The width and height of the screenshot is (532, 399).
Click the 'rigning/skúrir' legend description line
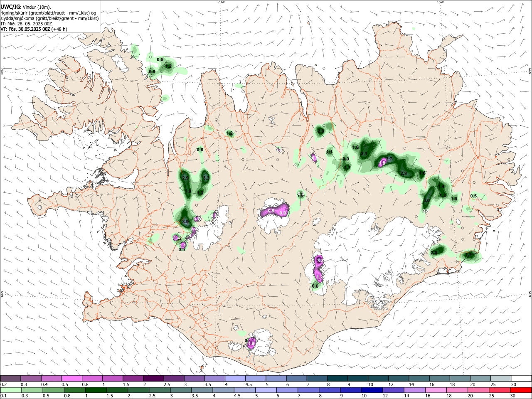point(48,13)
